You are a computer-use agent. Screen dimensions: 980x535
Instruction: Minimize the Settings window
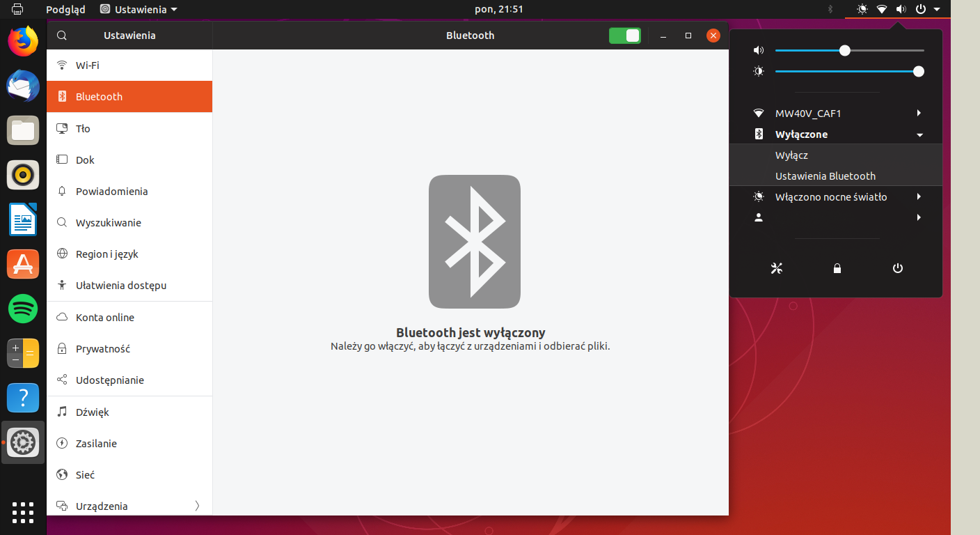663,36
